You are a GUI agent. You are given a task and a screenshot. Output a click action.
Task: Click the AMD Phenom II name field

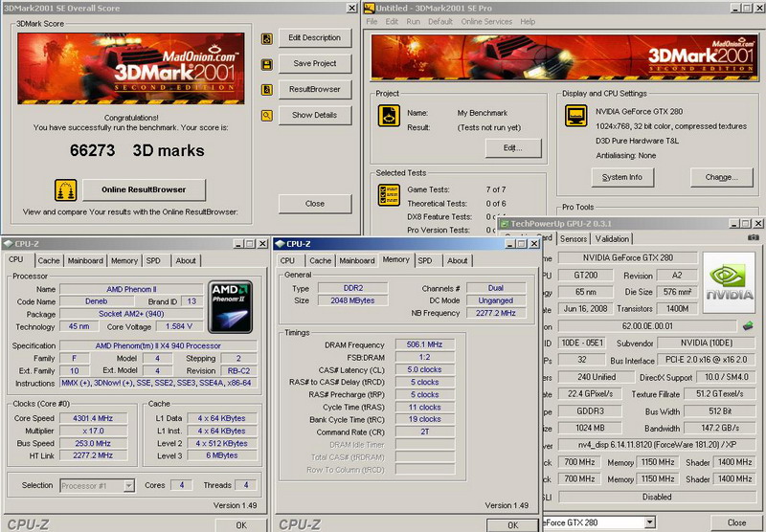pos(131,289)
